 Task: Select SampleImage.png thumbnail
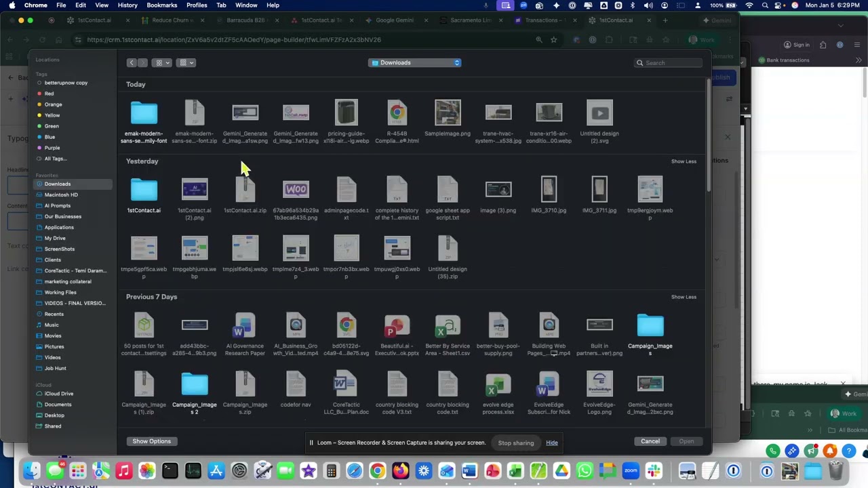448,113
